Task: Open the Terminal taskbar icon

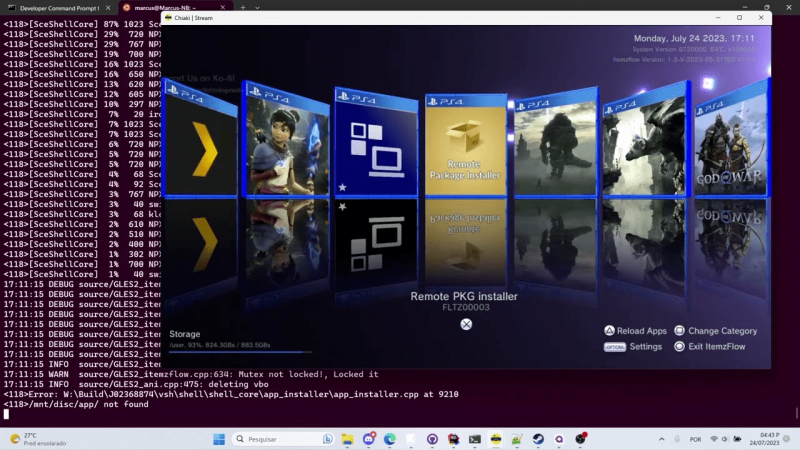Action: click(x=475, y=439)
